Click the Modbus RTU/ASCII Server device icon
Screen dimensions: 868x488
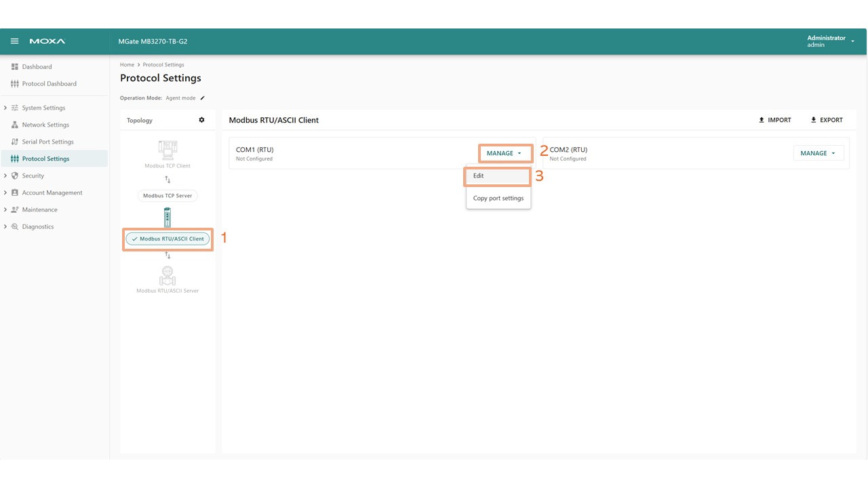pyautogui.click(x=167, y=276)
